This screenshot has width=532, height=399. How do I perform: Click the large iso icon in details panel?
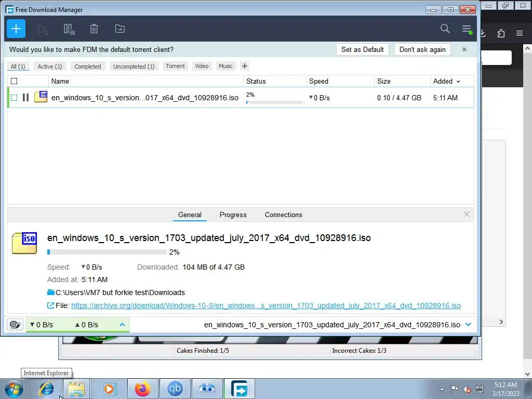click(x=24, y=243)
